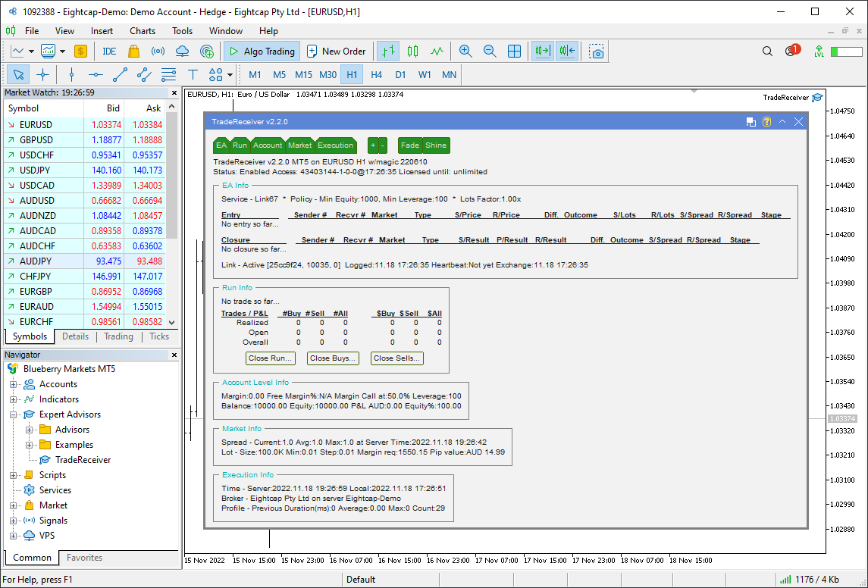Image resolution: width=868 pixels, height=588 pixels.
Task: Click the Fade button in TradeReceiver panel
Action: (x=409, y=145)
